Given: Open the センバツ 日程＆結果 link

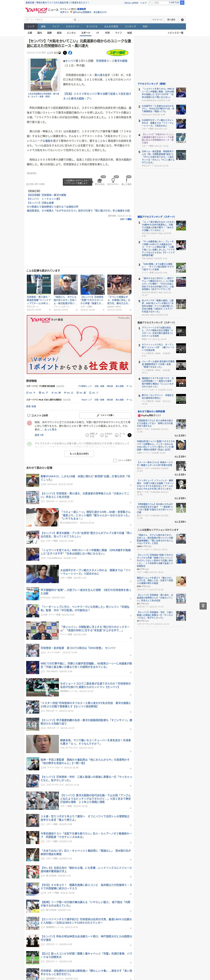Looking at the screenshot, I should (x=40, y=203).
